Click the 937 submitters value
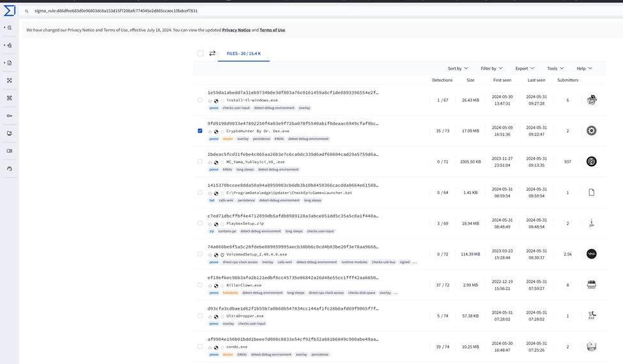Viewport: 623px width, 364px height. pyautogui.click(x=567, y=162)
